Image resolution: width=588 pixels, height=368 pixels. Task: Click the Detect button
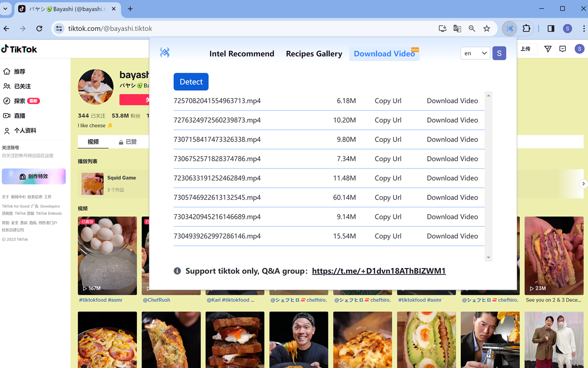pos(191,81)
